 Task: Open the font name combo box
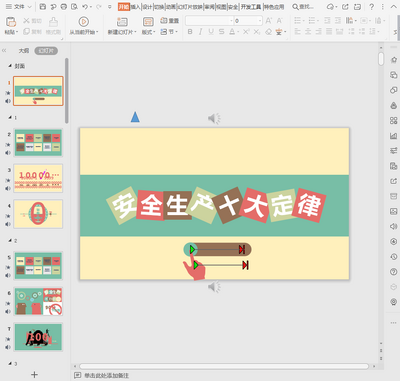[x=209, y=21]
